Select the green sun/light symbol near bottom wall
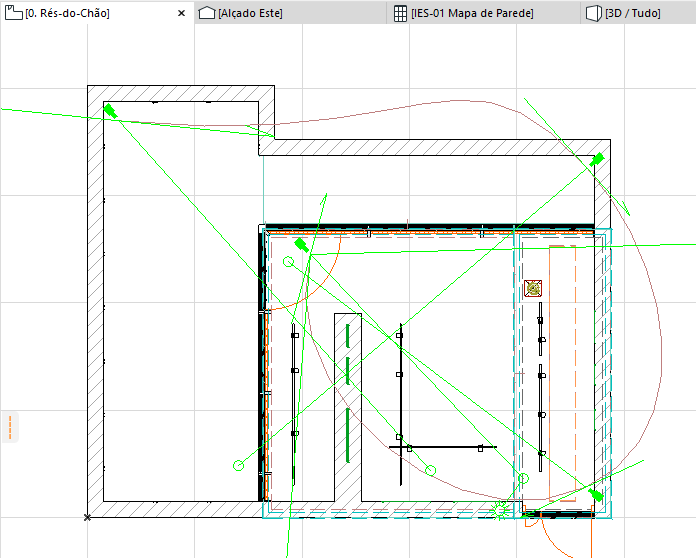 [x=500, y=510]
